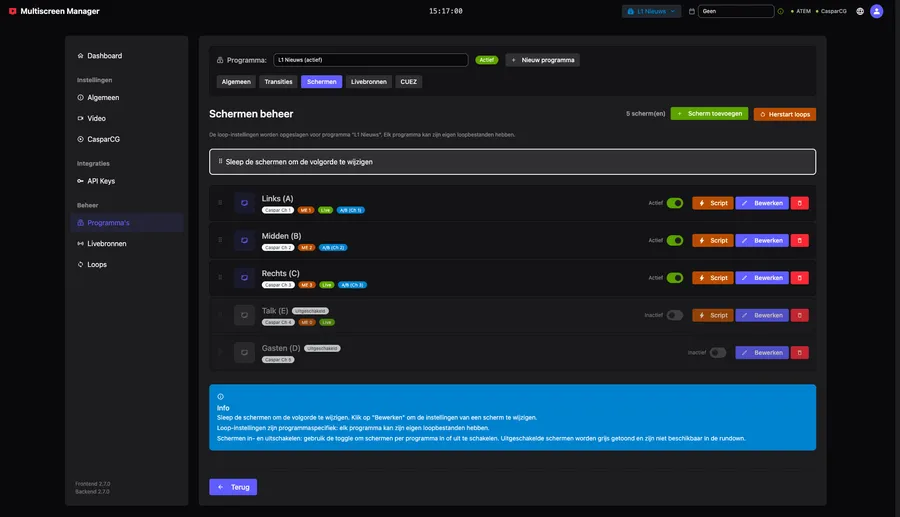
Task: Open Script for Links (A)
Action: pyautogui.click(x=713, y=203)
